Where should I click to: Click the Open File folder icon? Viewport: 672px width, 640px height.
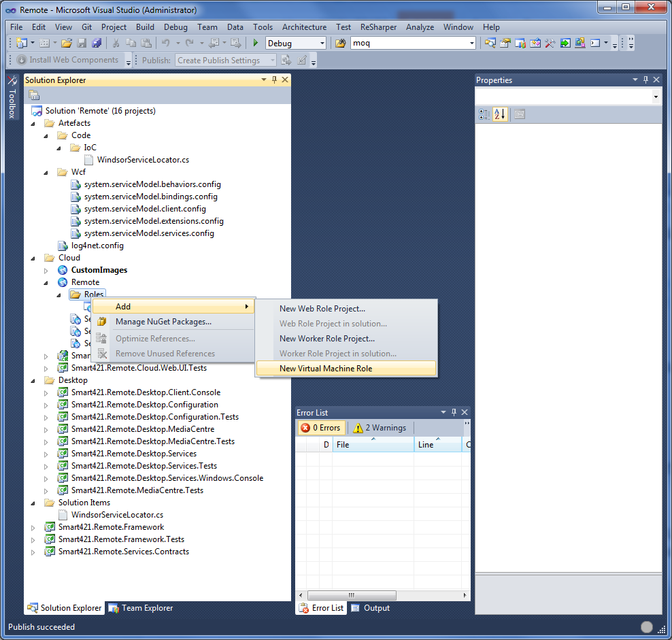click(67, 43)
